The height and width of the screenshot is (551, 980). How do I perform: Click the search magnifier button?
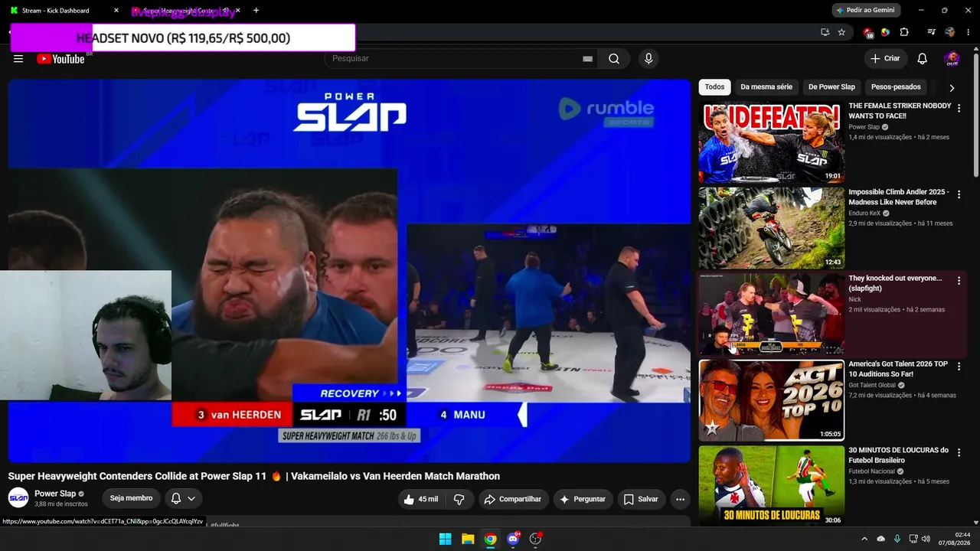(614, 59)
